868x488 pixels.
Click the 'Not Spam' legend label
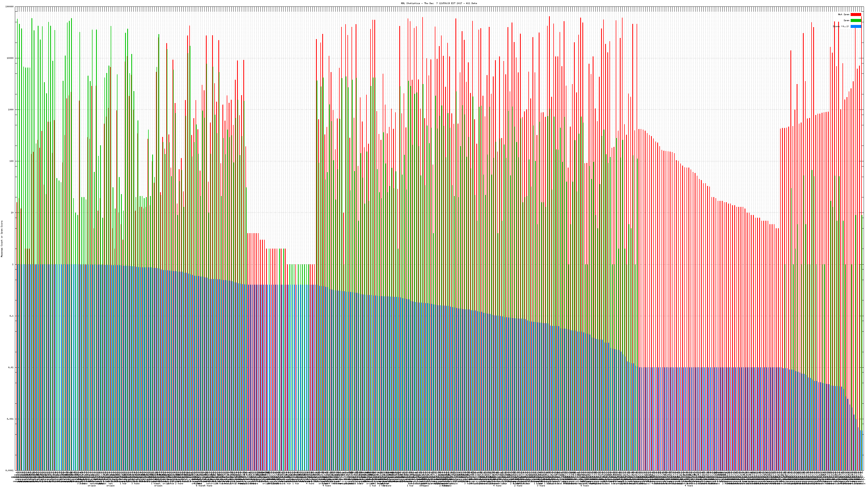point(844,14)
